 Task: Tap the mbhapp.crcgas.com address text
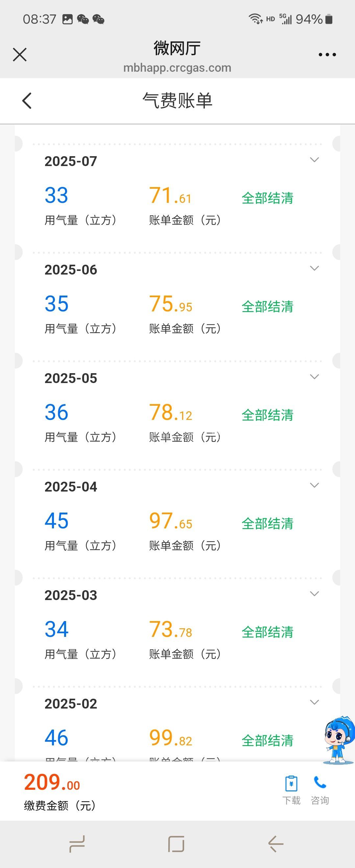pos(177,68)
